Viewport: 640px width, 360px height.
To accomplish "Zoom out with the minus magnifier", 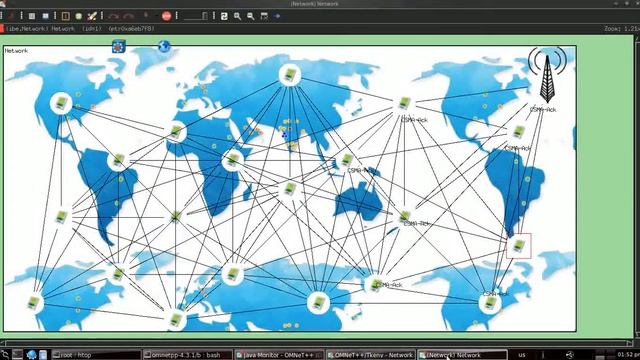I will 251,16.
